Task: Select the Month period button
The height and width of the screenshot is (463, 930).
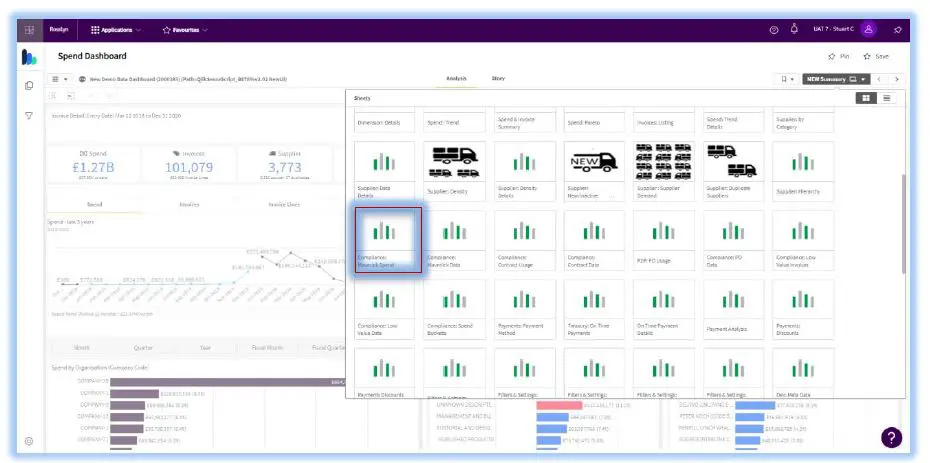Action: pos(81,347)
